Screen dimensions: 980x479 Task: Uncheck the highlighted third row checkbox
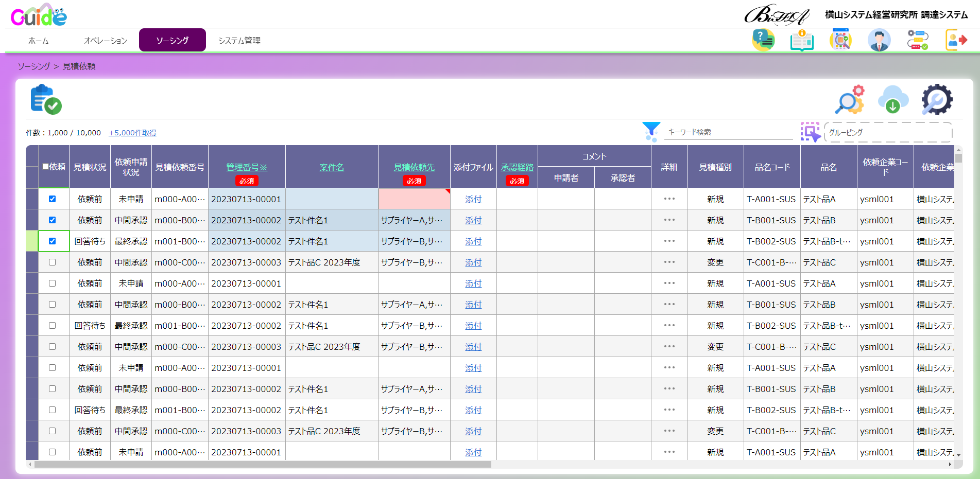point(52,241)
